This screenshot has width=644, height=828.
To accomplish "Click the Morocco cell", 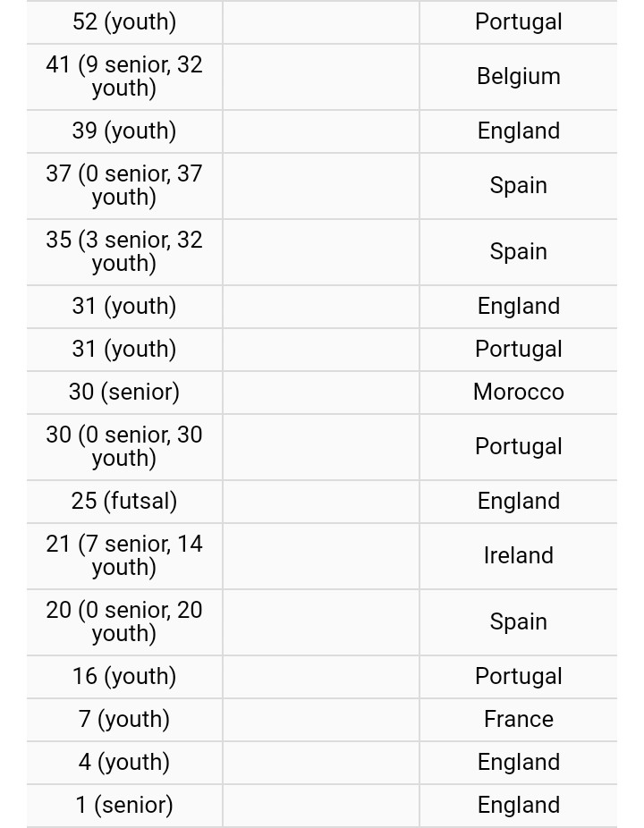I will coord(518,392).
